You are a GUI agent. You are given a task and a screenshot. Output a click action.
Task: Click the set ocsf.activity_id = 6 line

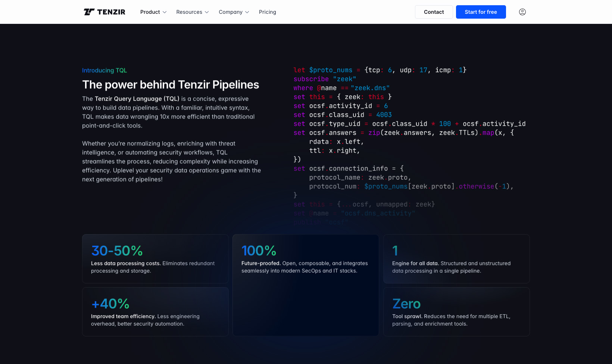341,106
